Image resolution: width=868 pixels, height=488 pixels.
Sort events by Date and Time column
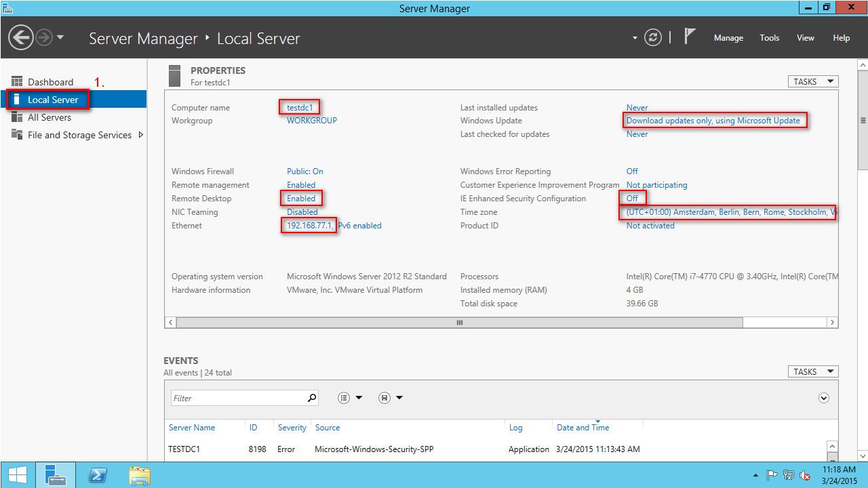pyautogui.click(x=583, y=428)
